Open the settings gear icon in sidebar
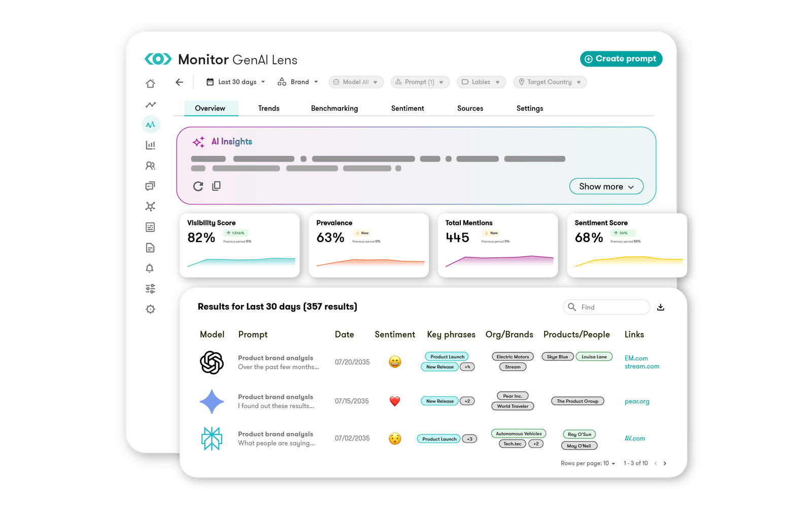 [150, 309]
